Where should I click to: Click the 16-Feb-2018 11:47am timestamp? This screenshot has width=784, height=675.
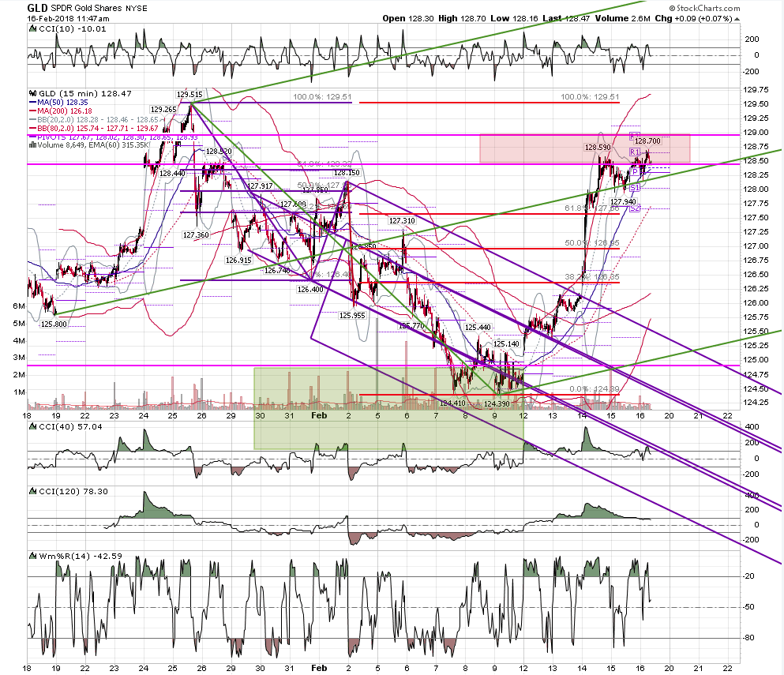click(x=68, y=18)
